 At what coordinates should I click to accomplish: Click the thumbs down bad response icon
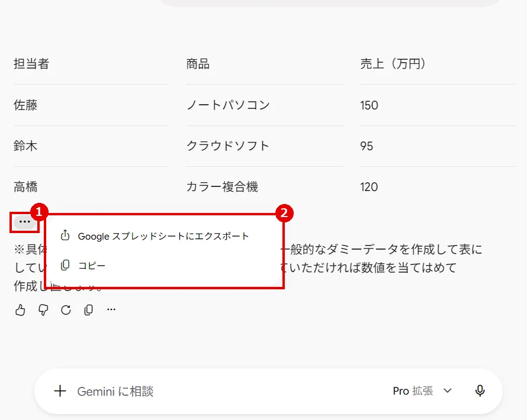tap(43, 310)
